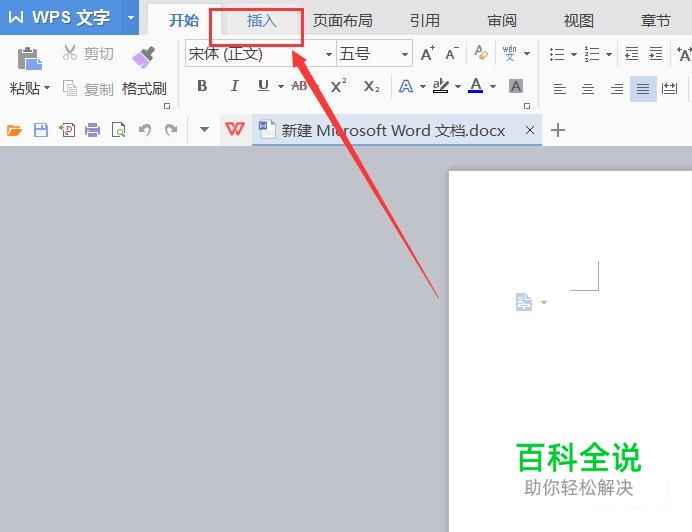This screenshot has height=532, width=692.
Task: Clear formatting with the eraser icon
Action: click(481, 53)
